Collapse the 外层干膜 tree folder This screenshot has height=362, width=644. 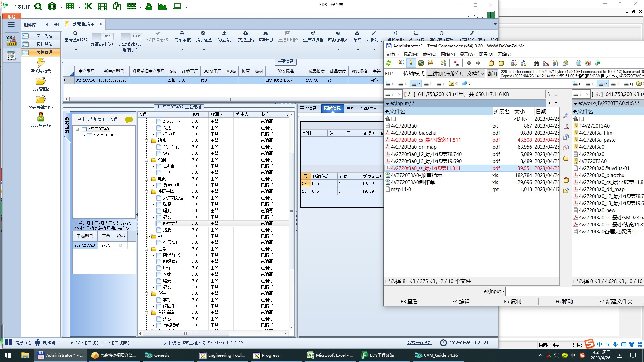(x=147, y=192)
